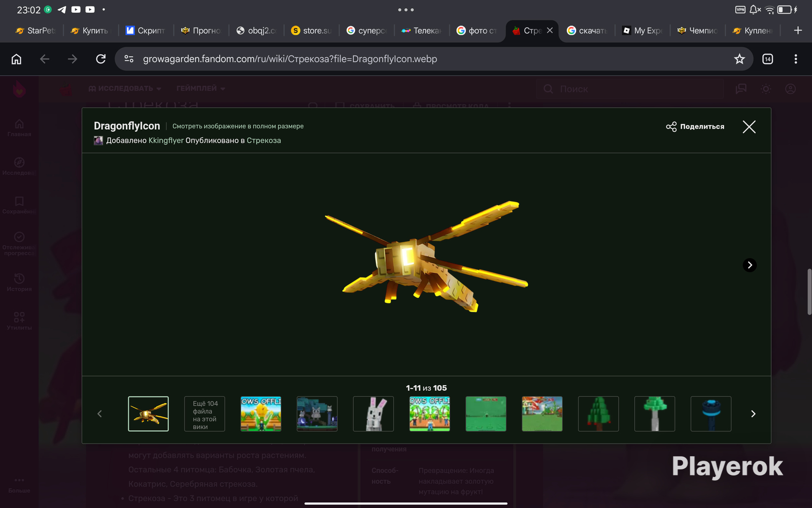Switch to the скачать Google tab
This screenshot has width=812, height=508.
[x=587, y=30]
